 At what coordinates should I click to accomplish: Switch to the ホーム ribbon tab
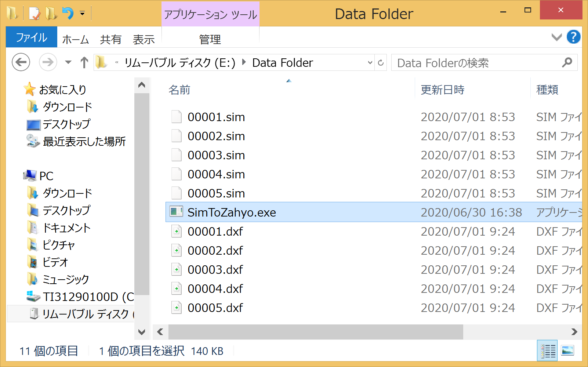76,39
